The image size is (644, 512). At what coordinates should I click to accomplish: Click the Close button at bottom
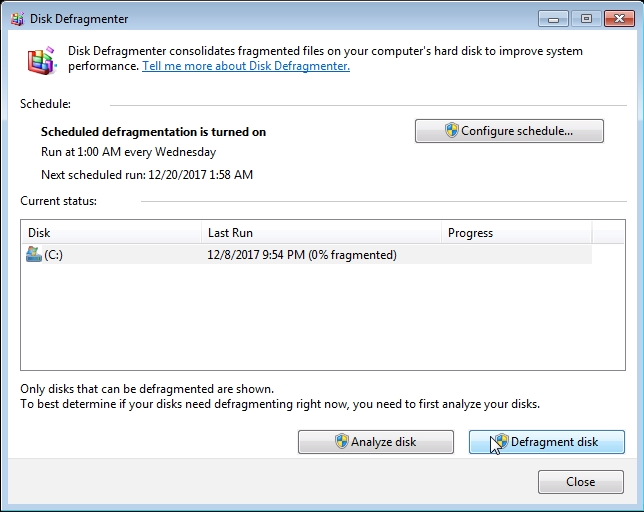(x=580, y=482)
